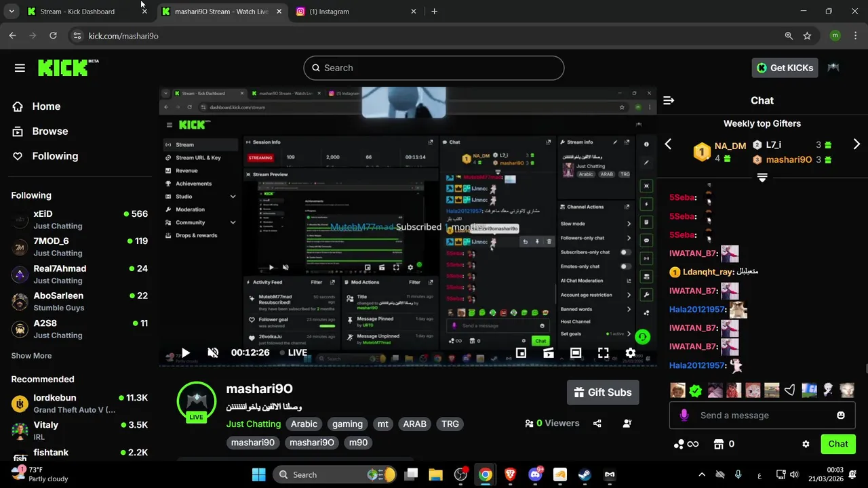The width and height of the screenshot is (868, 488).
Task: Click the Get KICKs button
Action: [x=785, y=68]
